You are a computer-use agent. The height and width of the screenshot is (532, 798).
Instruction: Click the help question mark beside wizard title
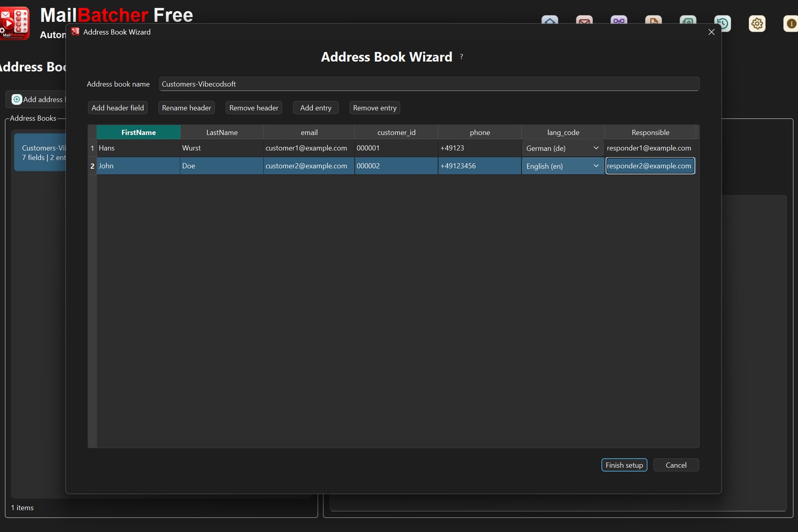(462, 57)
